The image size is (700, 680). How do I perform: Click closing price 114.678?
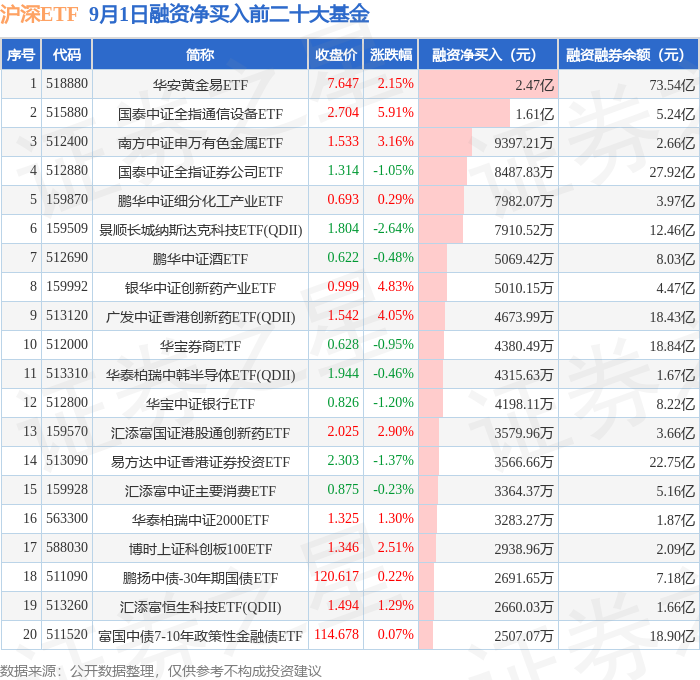tap(336, 635)
